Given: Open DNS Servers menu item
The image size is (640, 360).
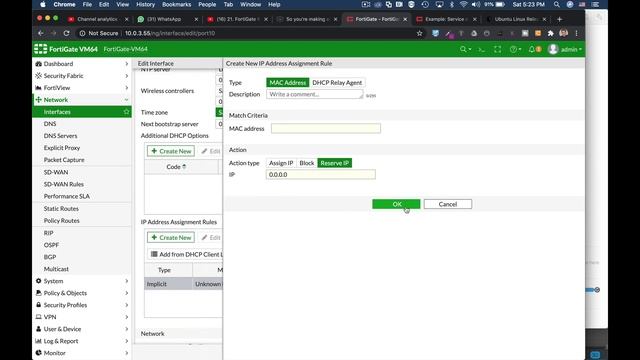Looking at the screenshot, I should (x=60, y=136).
